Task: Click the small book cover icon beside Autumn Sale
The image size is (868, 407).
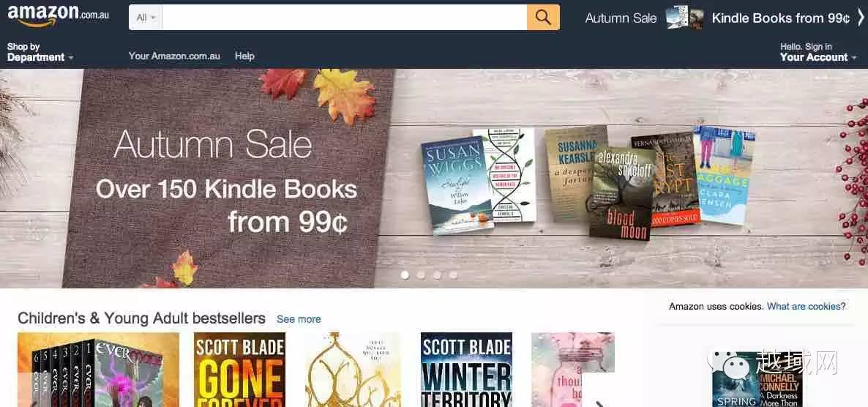Action: (685, 18)
